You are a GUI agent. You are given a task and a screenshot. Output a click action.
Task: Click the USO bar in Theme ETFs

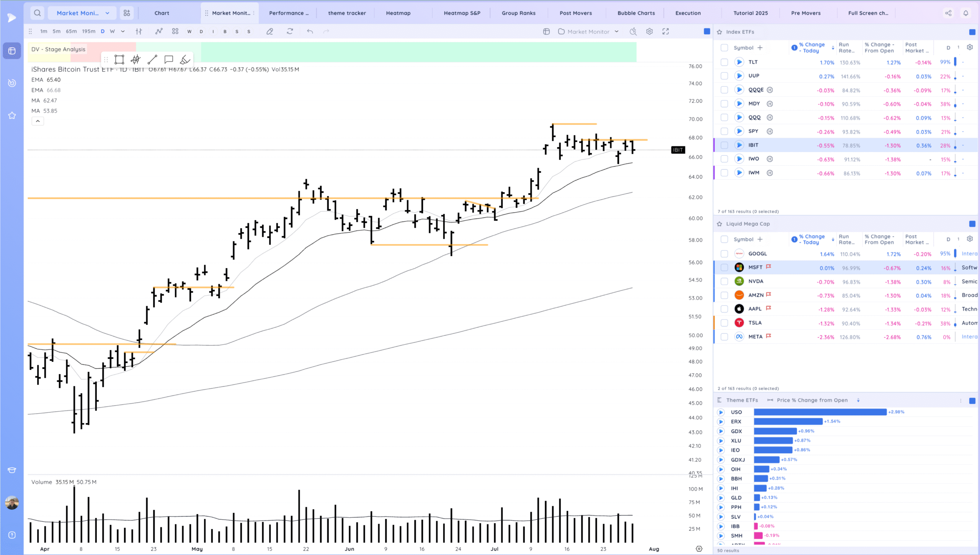(x=820, y=412)
